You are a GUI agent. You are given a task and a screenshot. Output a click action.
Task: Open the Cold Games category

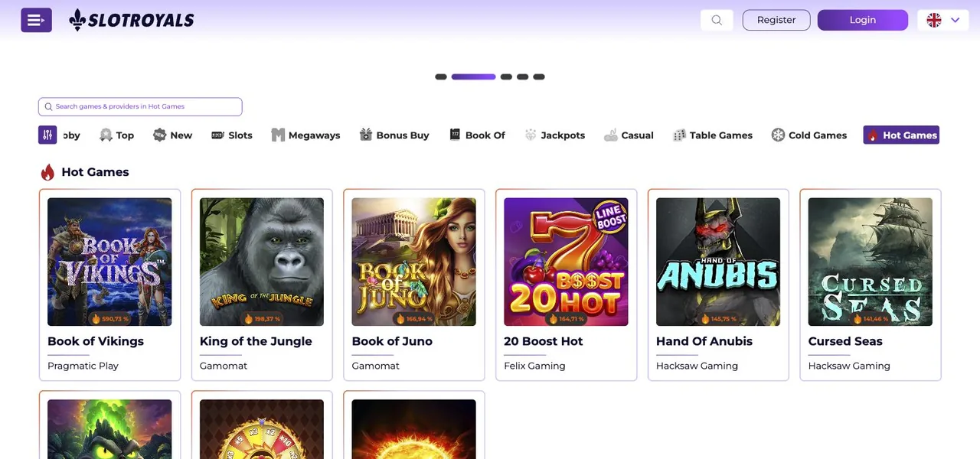click(x=809, y=135)
